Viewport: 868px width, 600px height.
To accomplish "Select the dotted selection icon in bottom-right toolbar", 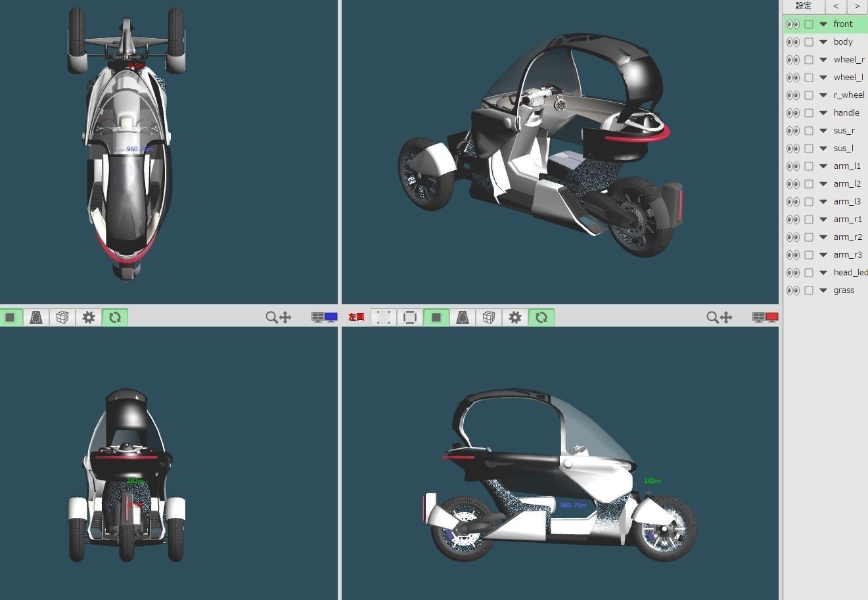I will point(384,317).
